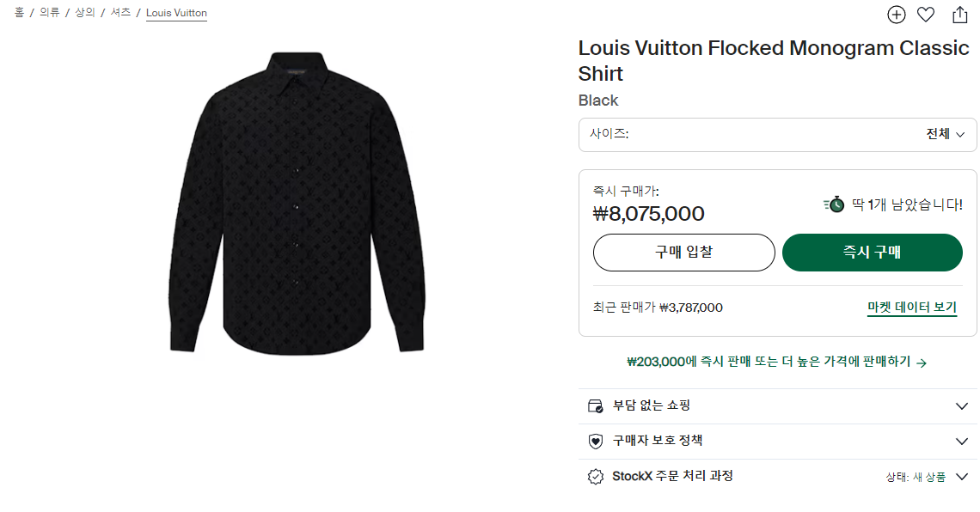Click the StockX verified badge icon

click(x=595, y=477)
